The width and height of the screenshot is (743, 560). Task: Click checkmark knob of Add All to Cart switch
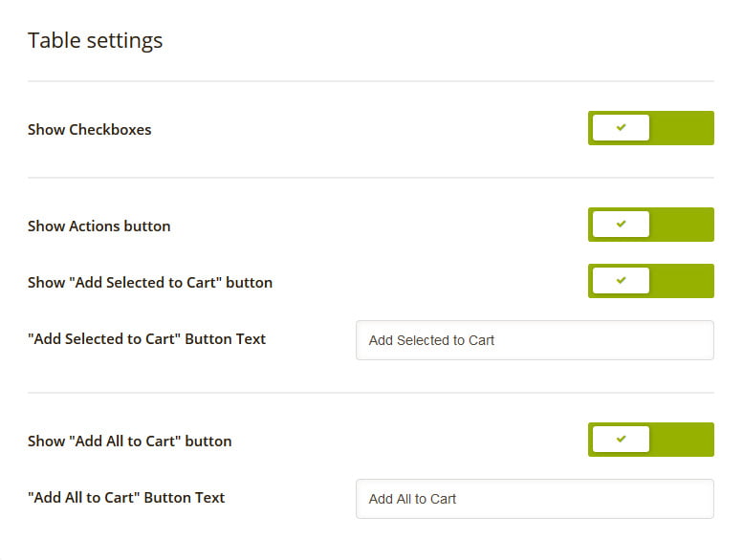[621, 440]
